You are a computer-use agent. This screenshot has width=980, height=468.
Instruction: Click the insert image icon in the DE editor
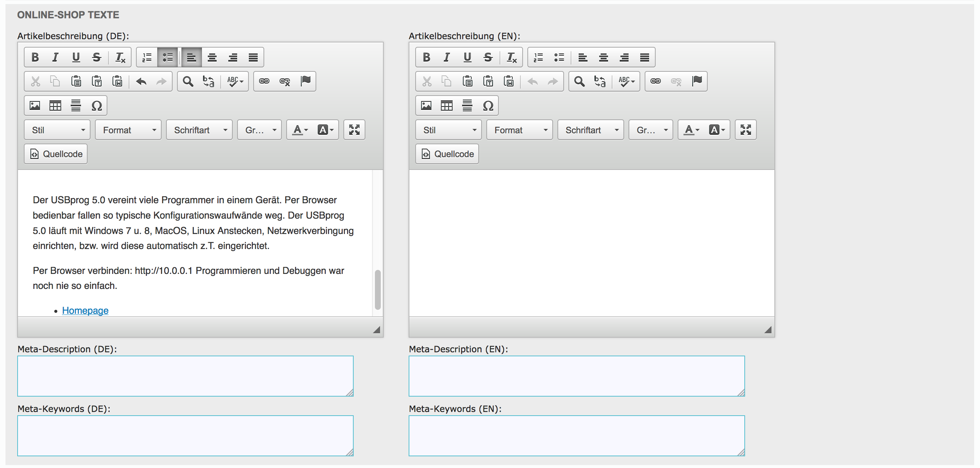35,106
